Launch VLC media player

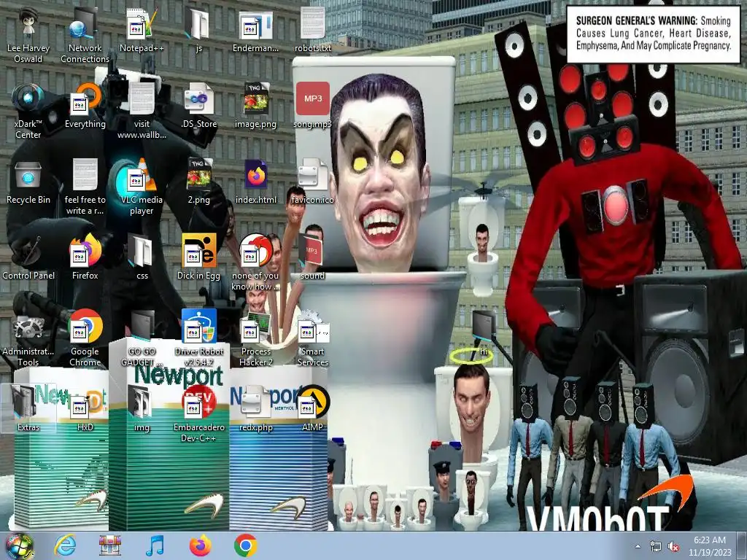pyautogui.click(x=142, y=187)
